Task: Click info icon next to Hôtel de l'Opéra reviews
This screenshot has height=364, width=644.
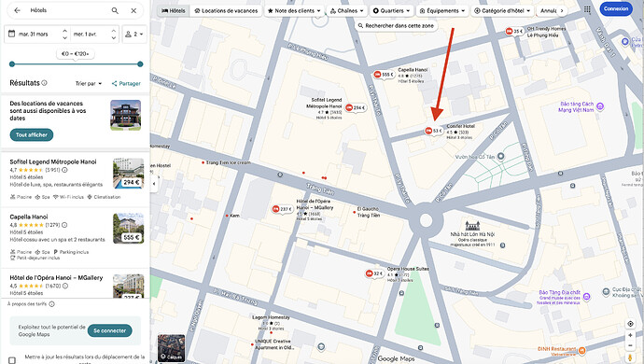Action: tap(65, 286)
